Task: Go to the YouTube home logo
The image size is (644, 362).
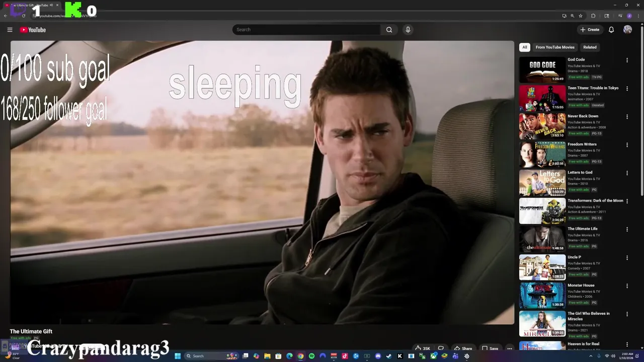Action: tap(33, 30)
